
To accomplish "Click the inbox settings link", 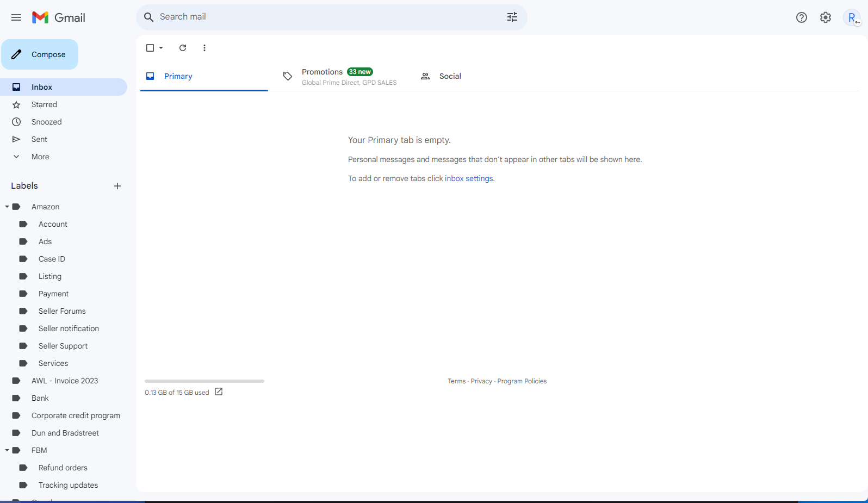I will [x=469, y=178].
